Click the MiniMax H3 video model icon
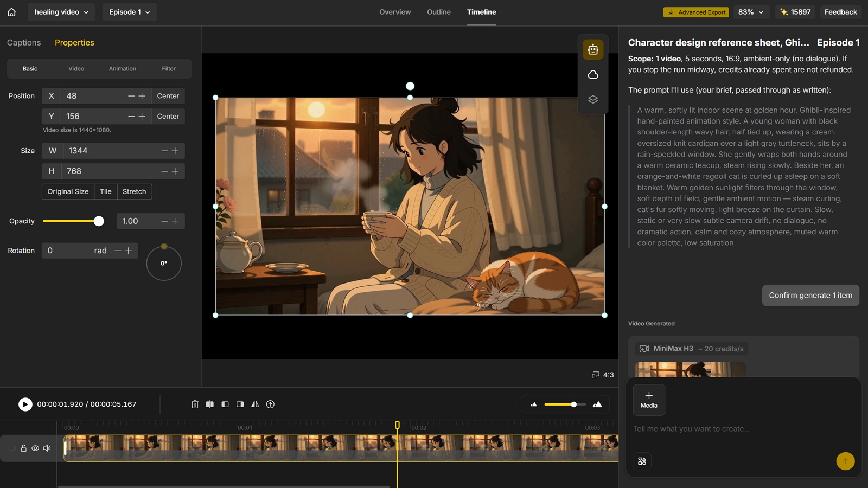This screenshot has width=868, height=488. (644, 349)
